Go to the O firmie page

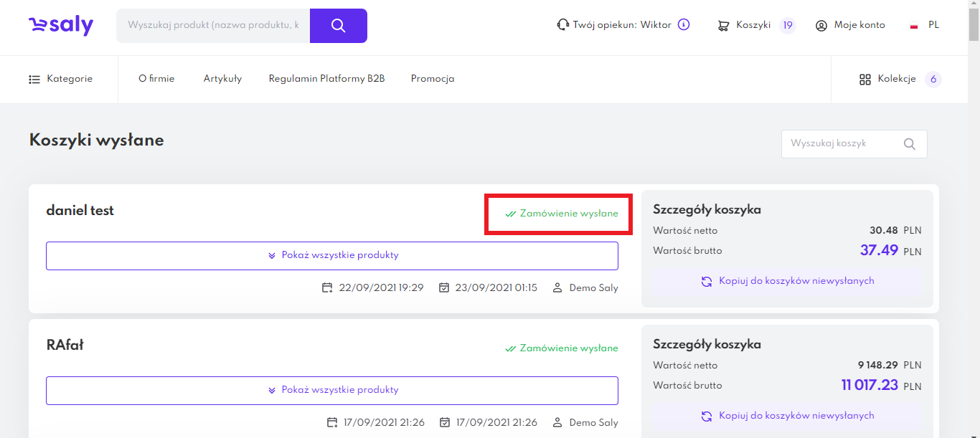tap(156, 79)
